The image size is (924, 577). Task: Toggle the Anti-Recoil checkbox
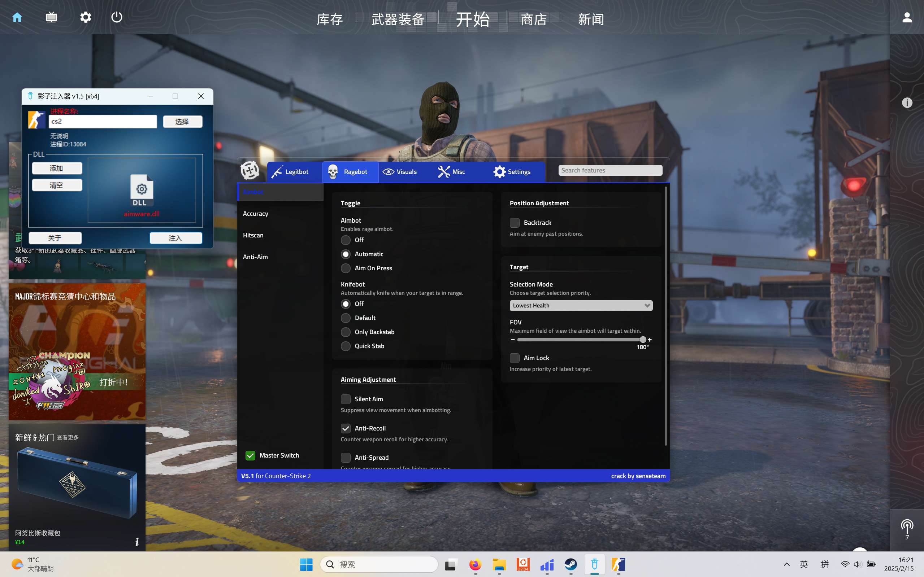[346, 429]
